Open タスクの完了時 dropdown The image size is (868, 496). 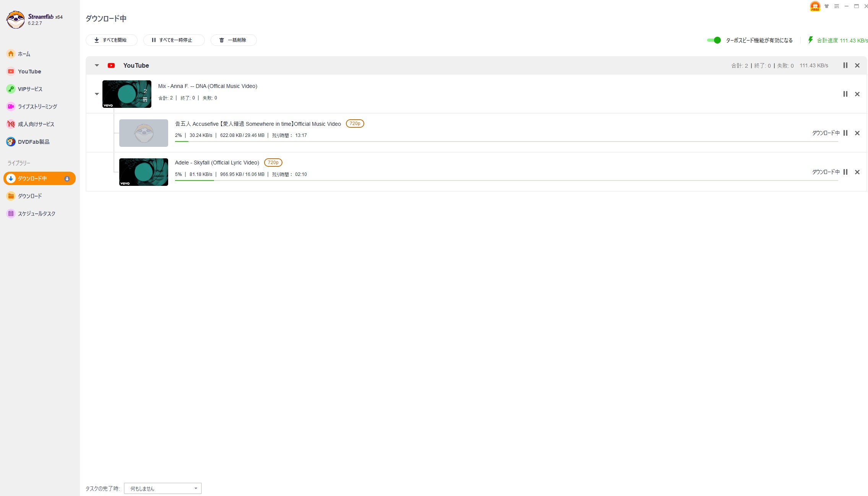point(163,488)
